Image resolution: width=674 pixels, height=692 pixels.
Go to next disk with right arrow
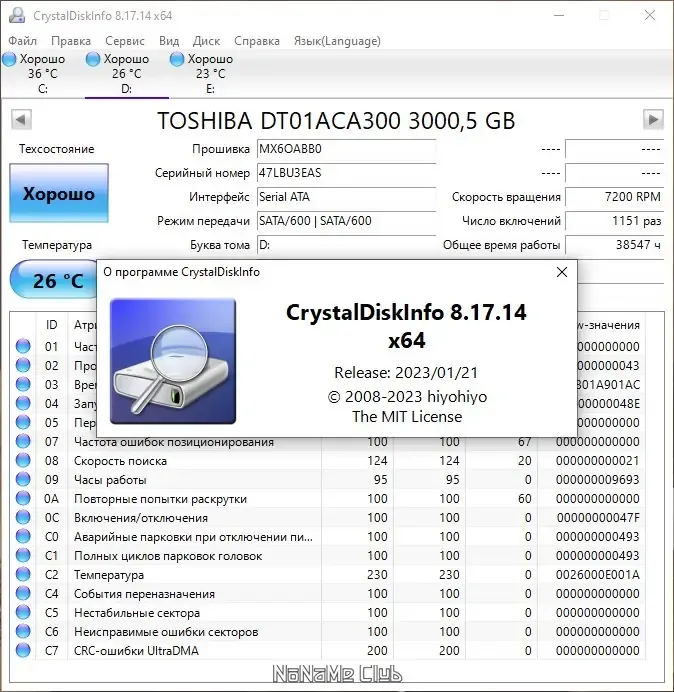tap(653, 120)
